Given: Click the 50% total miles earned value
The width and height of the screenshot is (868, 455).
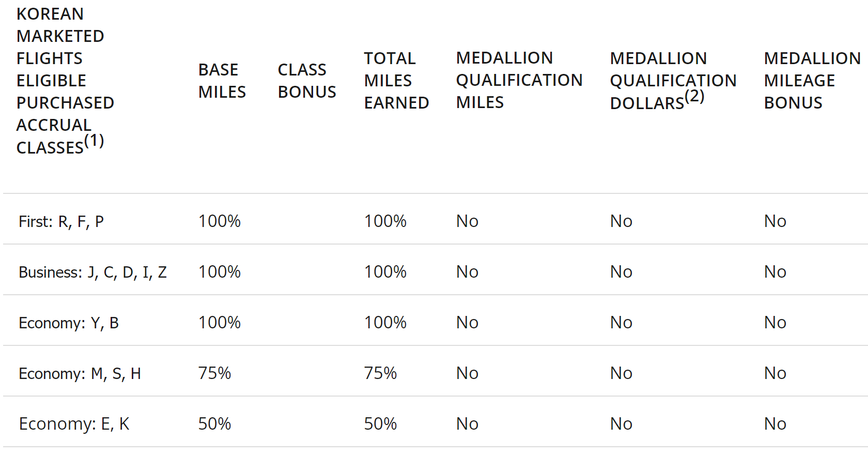Looking at the screenshot, I should [380, 424].
